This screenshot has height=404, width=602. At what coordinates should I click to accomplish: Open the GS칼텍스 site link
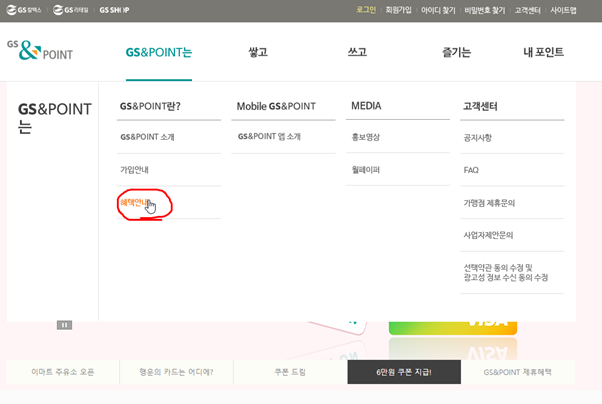click(24, 10)
